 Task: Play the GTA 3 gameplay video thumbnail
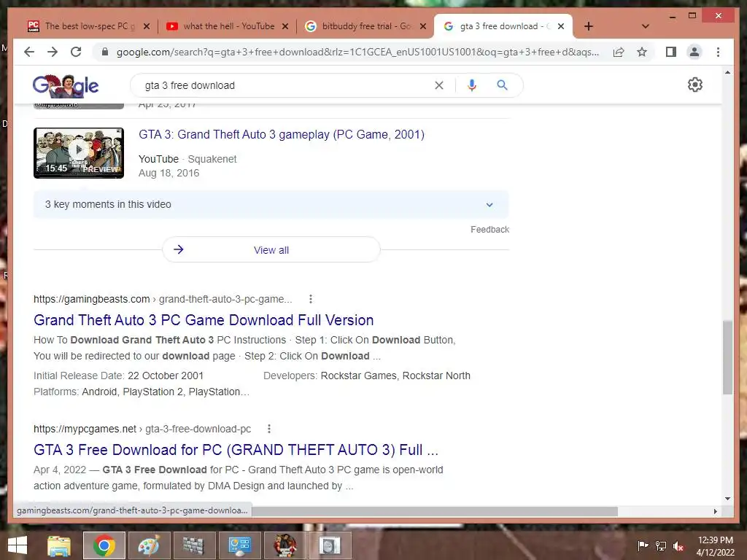79,153
